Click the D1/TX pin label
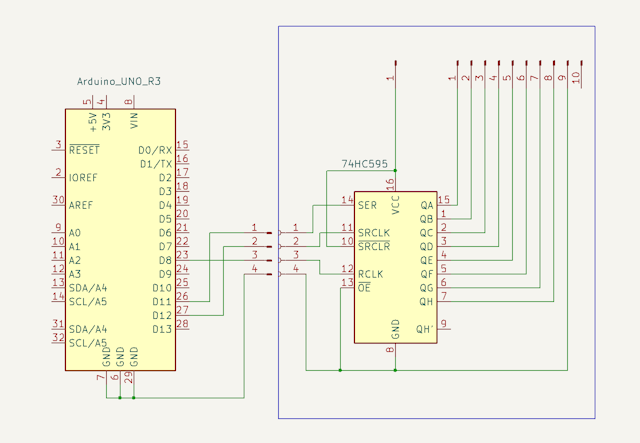 tap(156, 164)
